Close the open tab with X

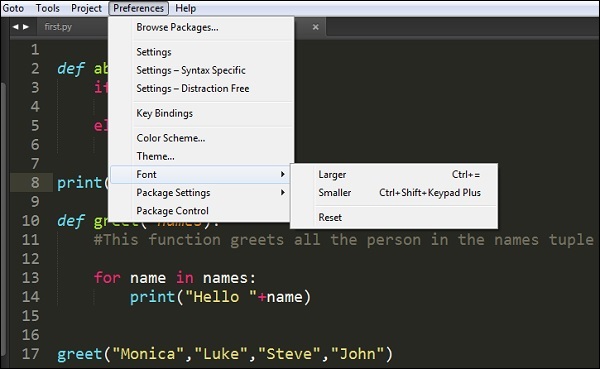pos(315,27)
